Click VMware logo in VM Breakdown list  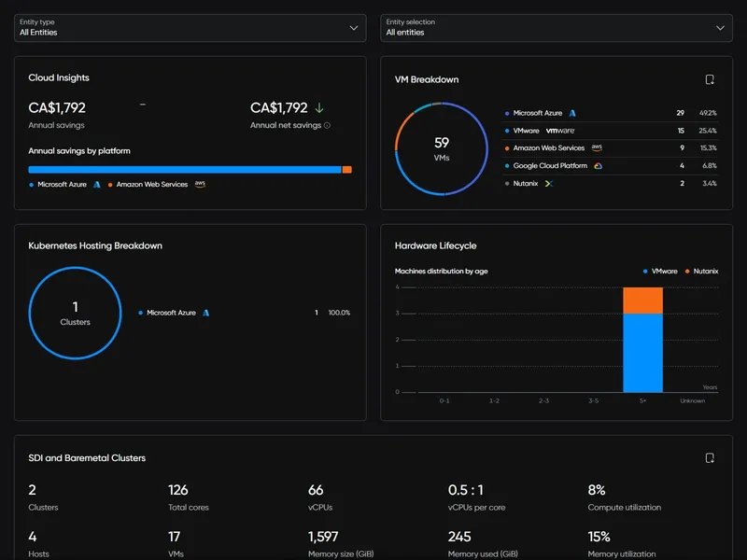coord(560,131)
